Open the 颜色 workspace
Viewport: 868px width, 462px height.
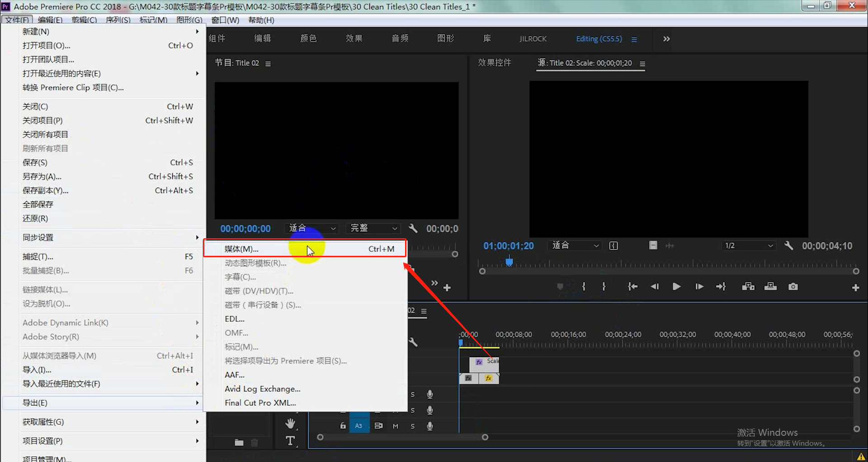tap(308, 38)
